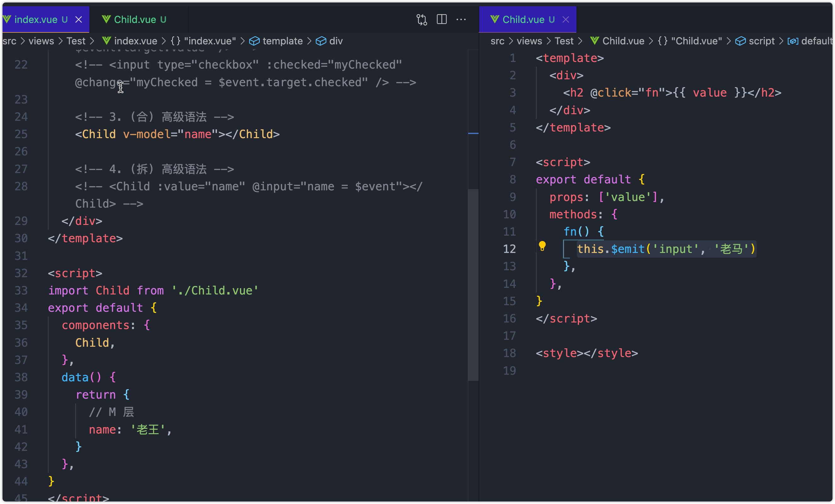This screenshot has width=835, height=504.
Task: Click the Vue logo on the right Child.vue tab
Action: point(495,19)
